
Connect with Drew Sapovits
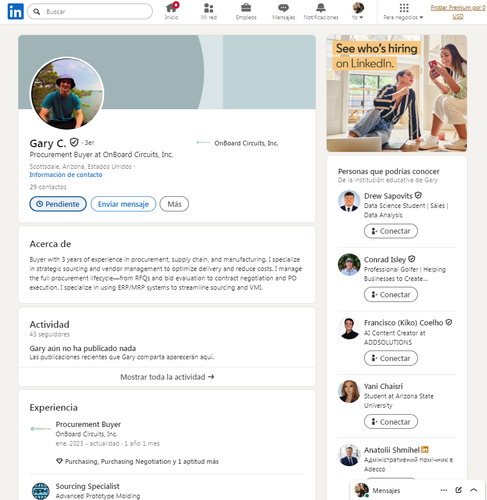click(391, 231)
